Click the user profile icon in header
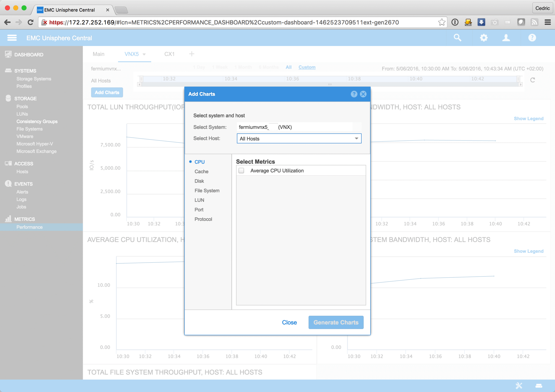This screenshot has width=555, height=392. coord(506,38)
